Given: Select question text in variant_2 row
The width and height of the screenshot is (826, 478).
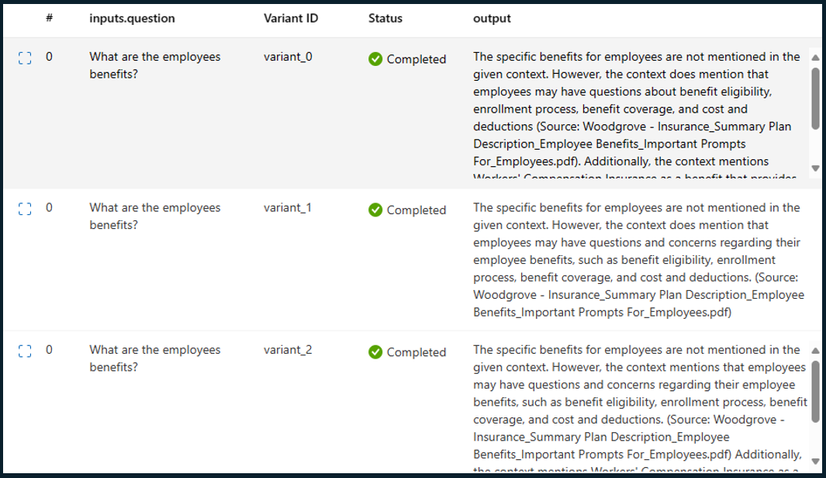Looking at the screenshot, I should click(x=155, y=358).
